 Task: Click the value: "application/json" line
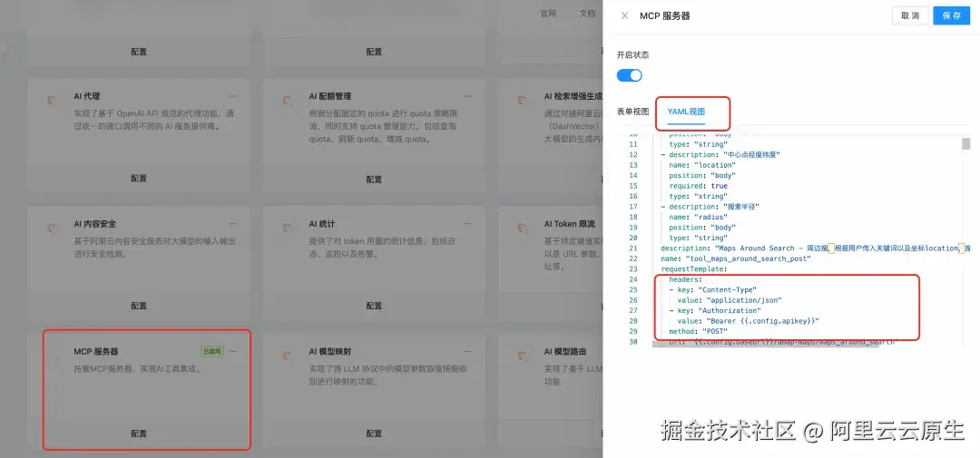[730, 300]
